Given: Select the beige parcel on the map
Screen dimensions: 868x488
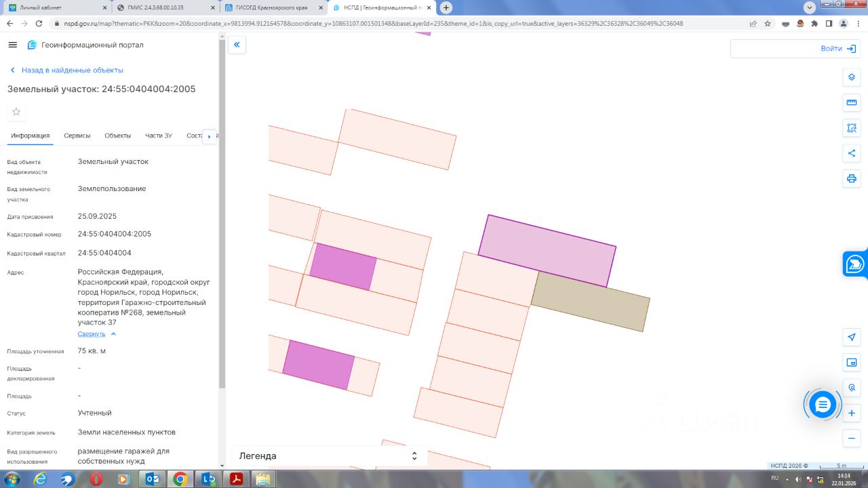Looking at the screenshot, I should point(590,302).
